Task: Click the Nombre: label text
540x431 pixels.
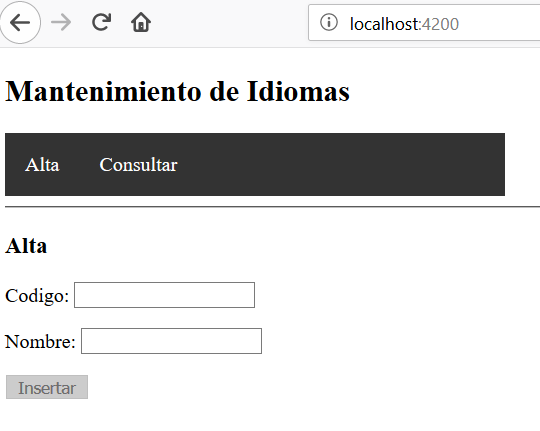Action: click(x=40, y=342)
